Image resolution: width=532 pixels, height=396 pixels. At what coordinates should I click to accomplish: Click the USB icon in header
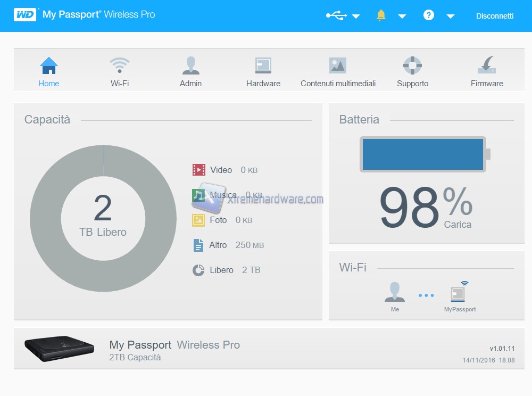(x=336, y=15)
